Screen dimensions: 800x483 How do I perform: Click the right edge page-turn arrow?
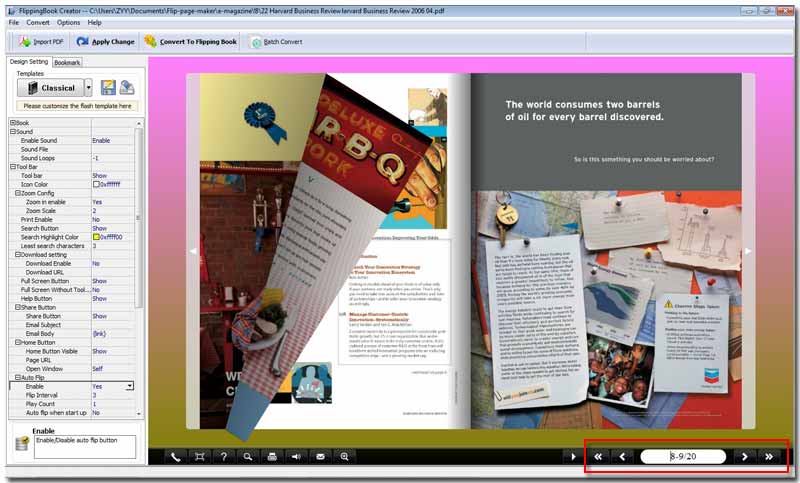[x=748, y=251]
